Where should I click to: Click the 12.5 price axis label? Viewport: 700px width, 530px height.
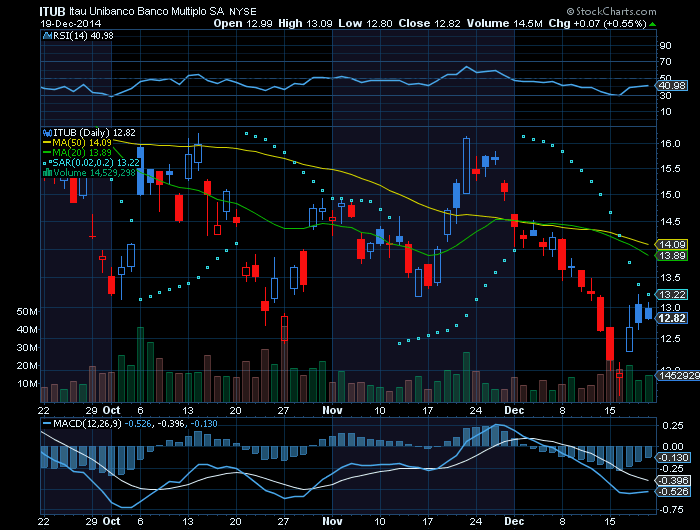coord(670,339)
